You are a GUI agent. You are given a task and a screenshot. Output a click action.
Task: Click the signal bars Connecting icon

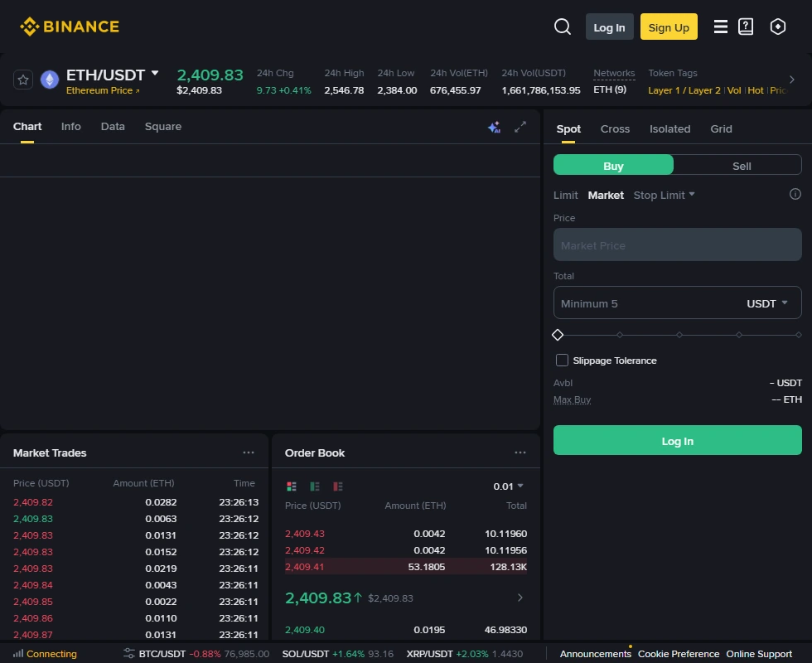[x=18, y=654]
